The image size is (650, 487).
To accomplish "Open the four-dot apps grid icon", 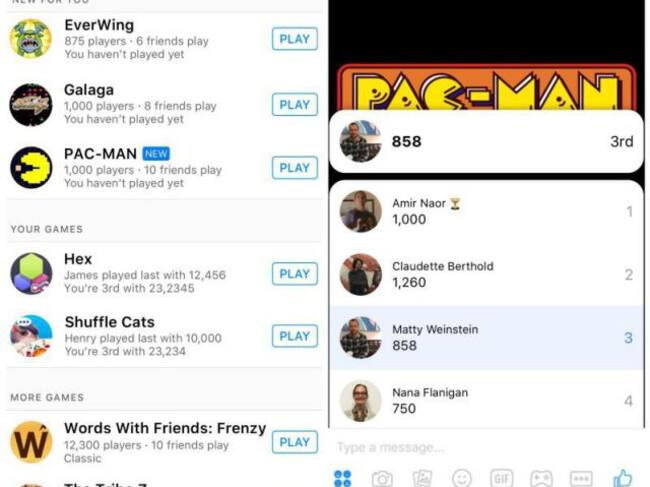I will click(x=342, y=478).
